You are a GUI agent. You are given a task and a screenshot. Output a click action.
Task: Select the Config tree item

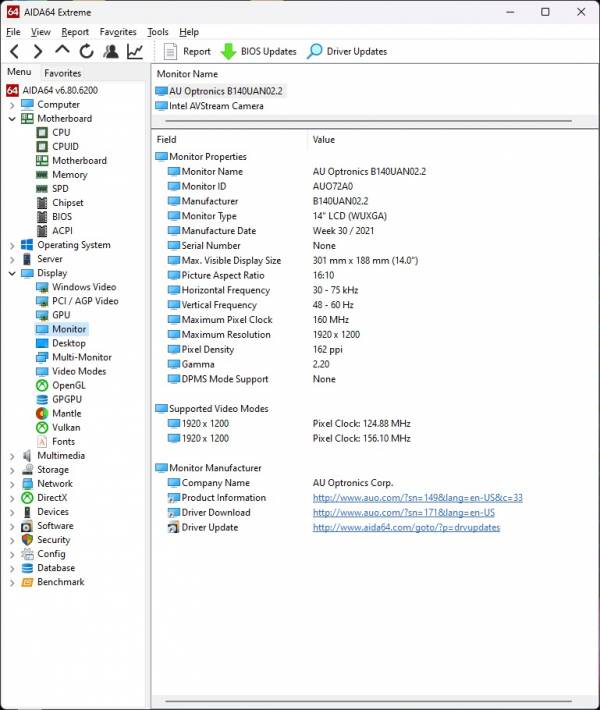pos(51,554)
